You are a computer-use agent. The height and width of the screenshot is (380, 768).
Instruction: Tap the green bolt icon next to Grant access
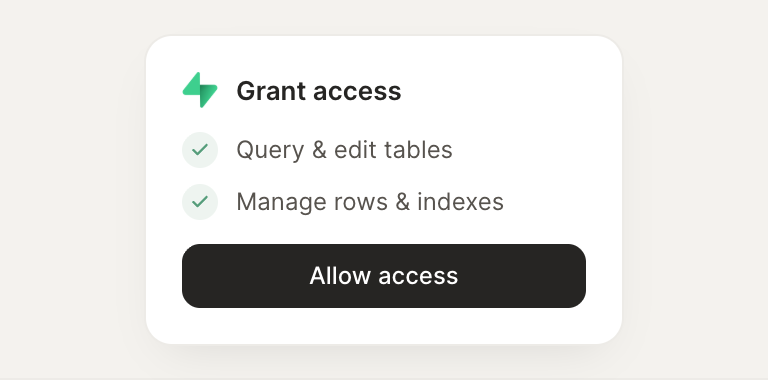[200, 90]
